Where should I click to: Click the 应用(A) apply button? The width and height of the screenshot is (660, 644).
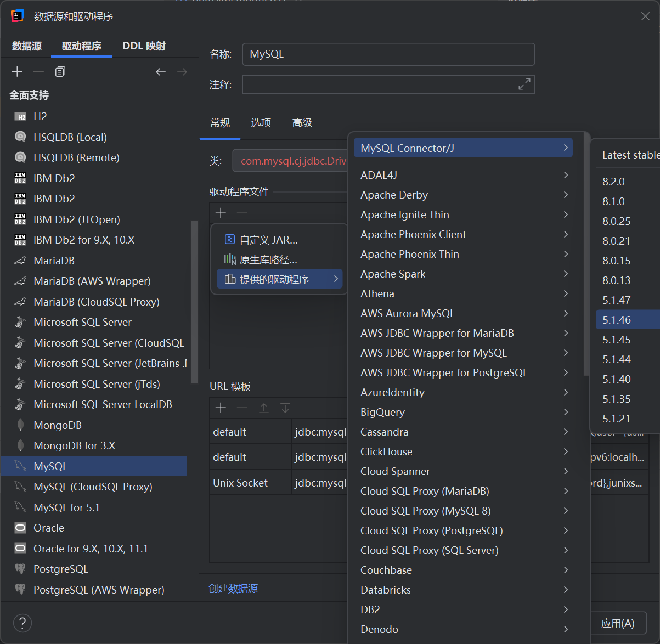(x=618, y=624)
